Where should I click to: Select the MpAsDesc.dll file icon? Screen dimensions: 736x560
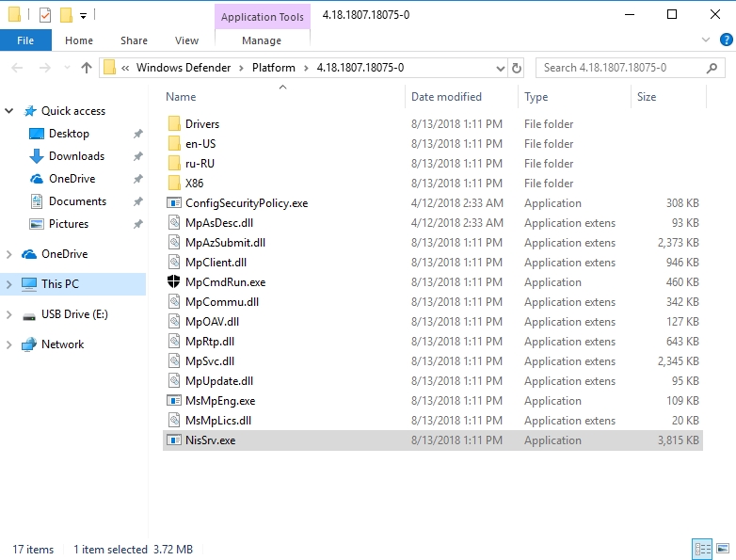pyautogui.click(x=174, y=222)
